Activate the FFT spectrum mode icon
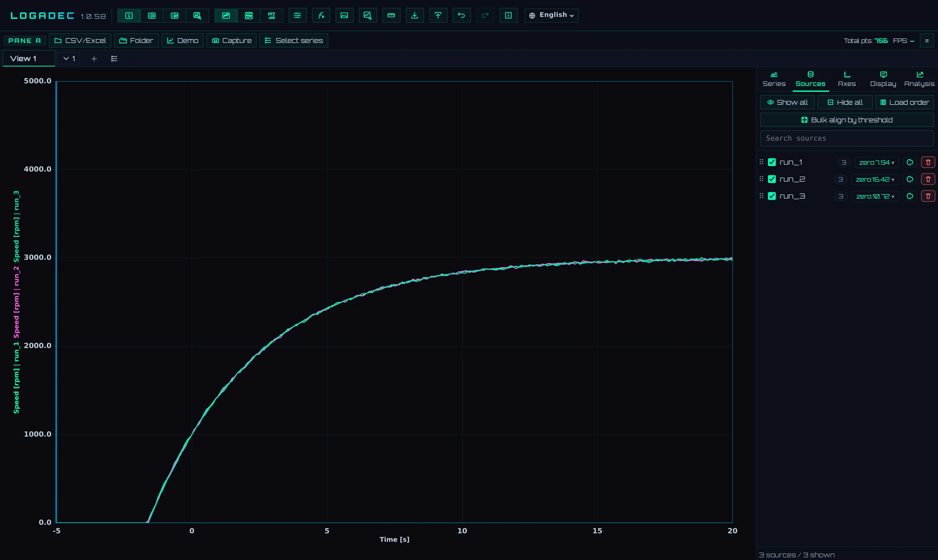The image size is (938, 560). pos(272,16)
